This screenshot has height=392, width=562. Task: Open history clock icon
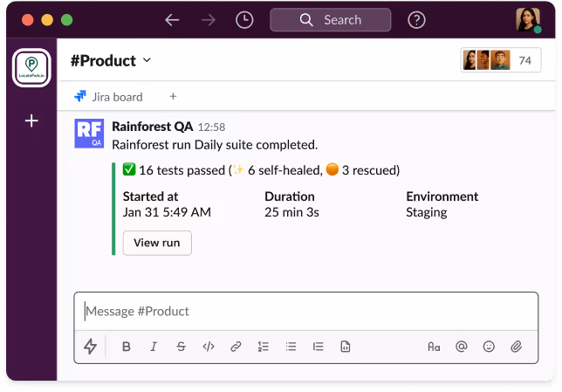(x=244, y=20)
